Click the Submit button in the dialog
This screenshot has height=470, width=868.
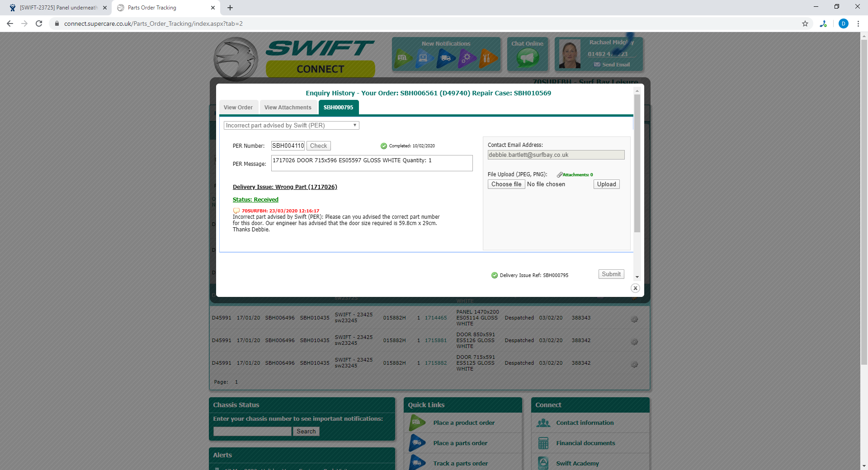click(611, 274)
